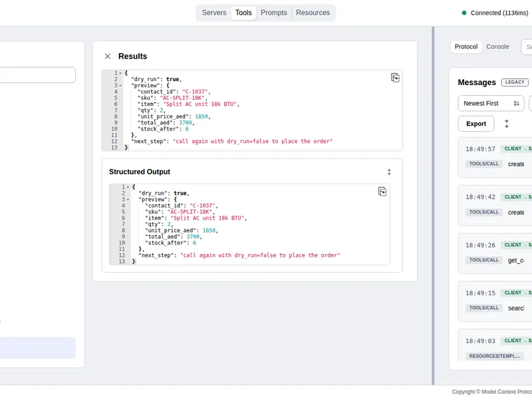This screenshot has height=399, width=532.
Task: Open the Prompts tab
Action: pyautogui.click(x=274, y=13)
